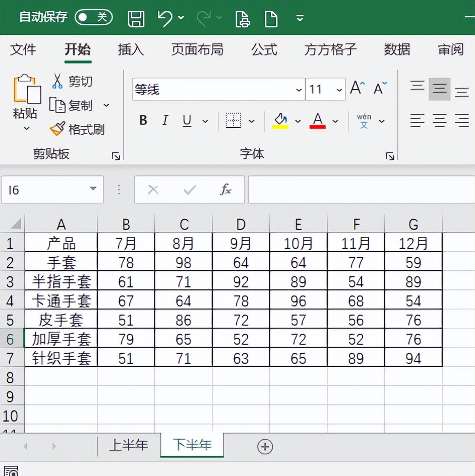Toggle italic formatting

click(164, 121)
